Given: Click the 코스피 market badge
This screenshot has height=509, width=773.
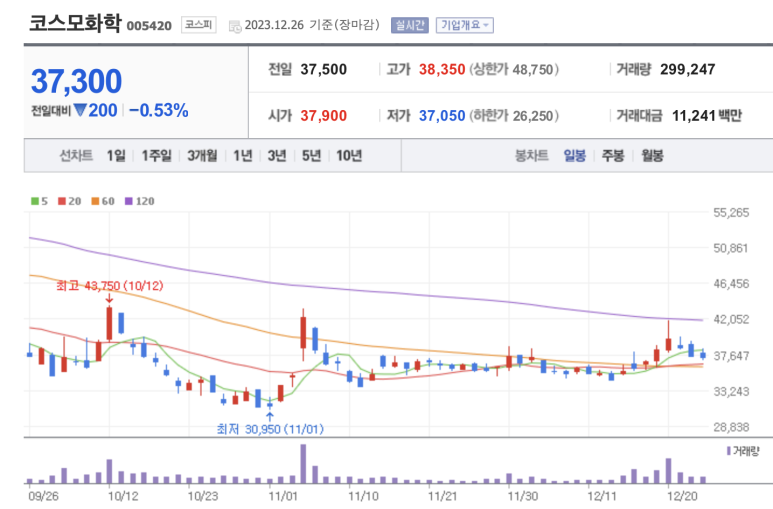Looking at the screenshot, I should click(199, 25).
